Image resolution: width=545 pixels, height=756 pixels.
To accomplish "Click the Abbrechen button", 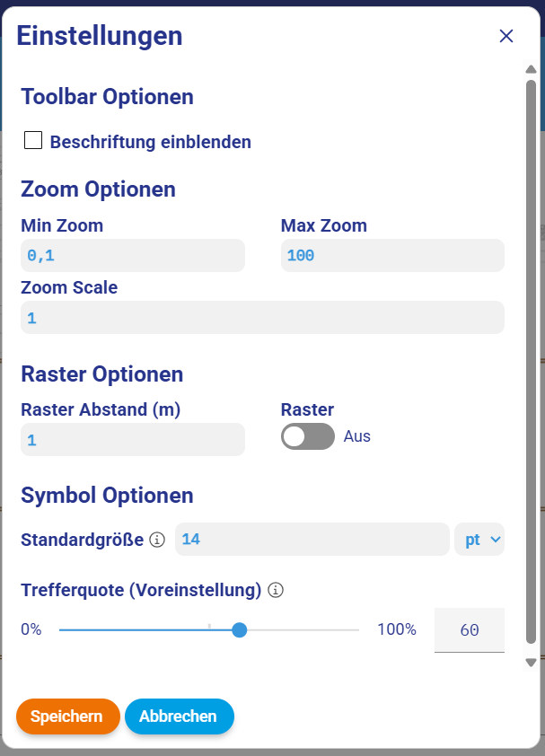I will 179,716.
